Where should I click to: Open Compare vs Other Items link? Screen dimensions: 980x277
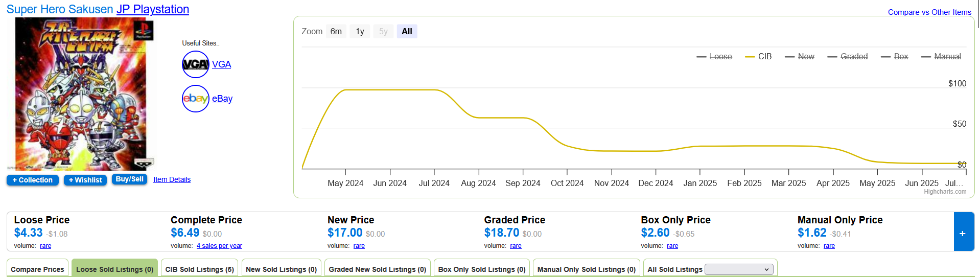click(x=929, y=12)
